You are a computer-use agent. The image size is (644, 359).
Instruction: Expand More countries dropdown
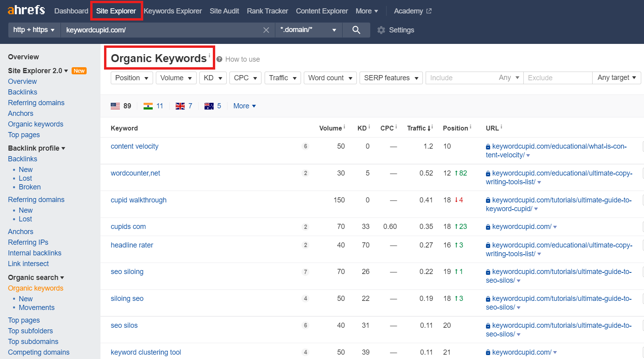244,106
